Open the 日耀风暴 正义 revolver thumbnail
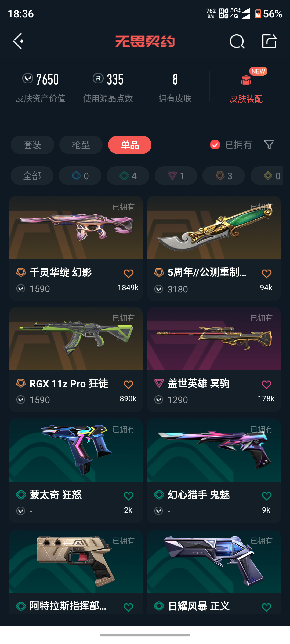Screen dimensions: 290x644 214,561
